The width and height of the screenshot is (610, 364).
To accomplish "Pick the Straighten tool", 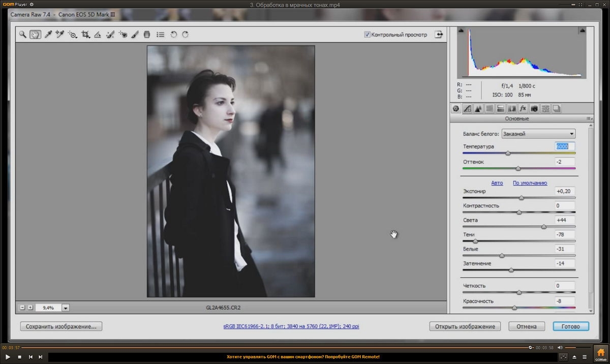I will pos(98,35).
